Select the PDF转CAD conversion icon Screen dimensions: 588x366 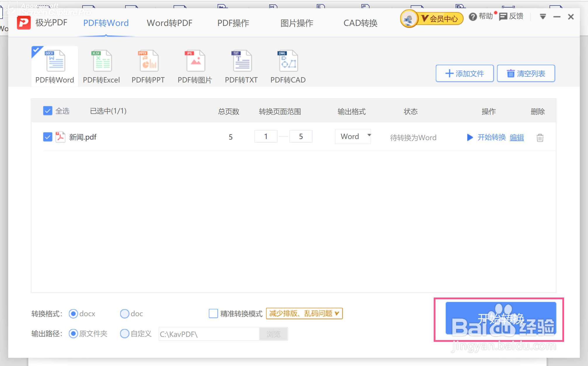tap(288, 62)
